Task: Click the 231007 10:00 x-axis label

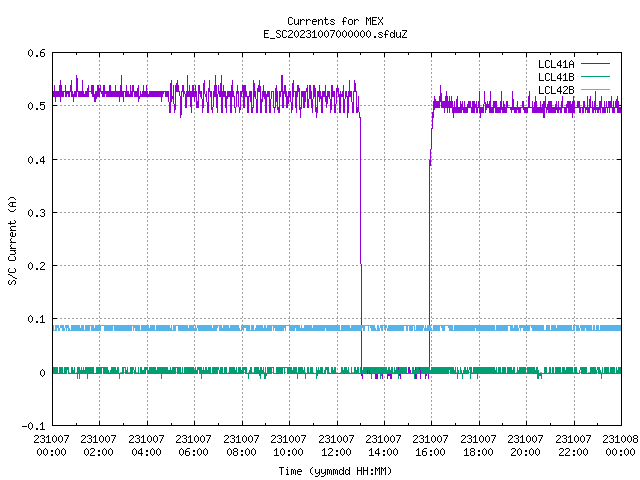Action: 289,445
